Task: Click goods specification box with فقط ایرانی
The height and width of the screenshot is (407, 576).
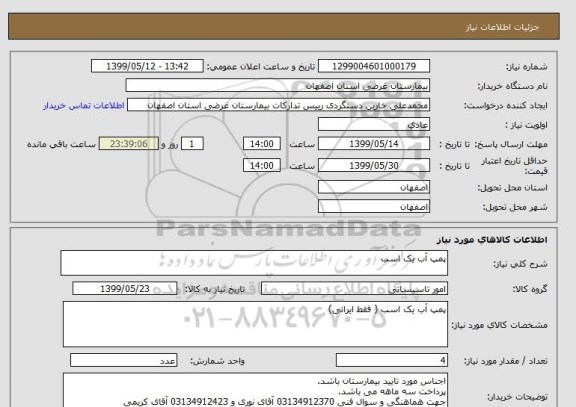Action: click(255, 324)
